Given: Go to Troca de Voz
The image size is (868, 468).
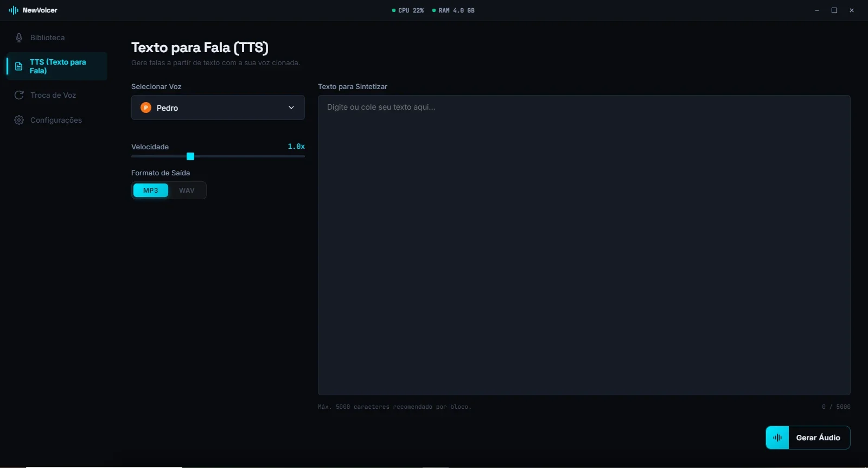Looking at the screenshot, I should 57,95.
